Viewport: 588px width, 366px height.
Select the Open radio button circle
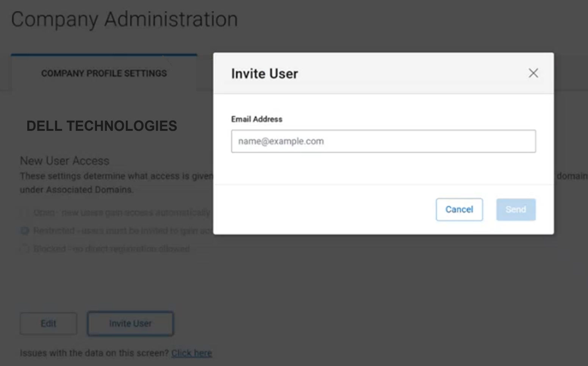(25, 213)
